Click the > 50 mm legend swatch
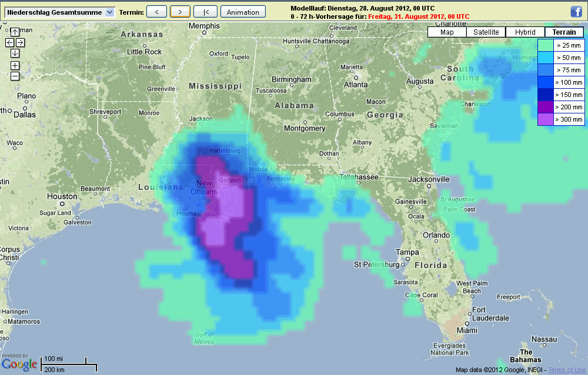 pos(546,58)
